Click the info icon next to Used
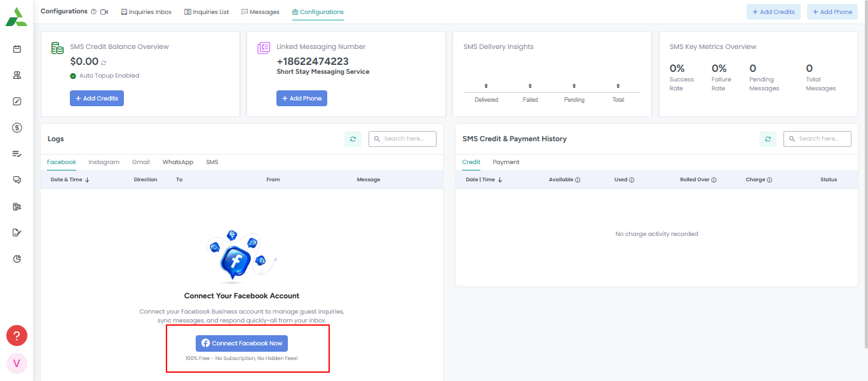Screen dimensions: 868x381 [x=632, y=180]
